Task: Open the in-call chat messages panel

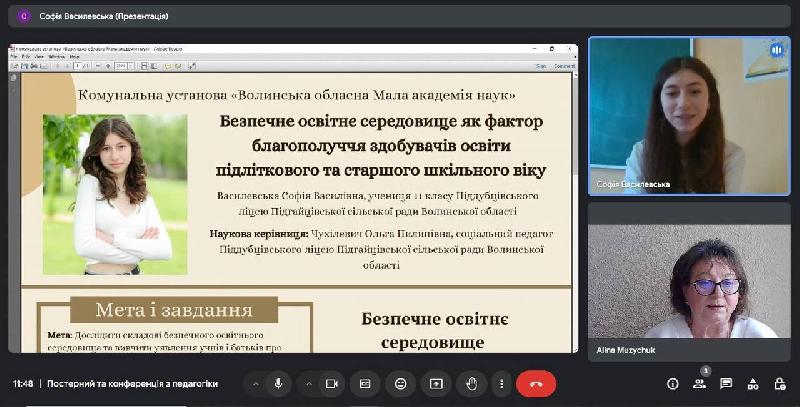Action: (x=726, y=384)
